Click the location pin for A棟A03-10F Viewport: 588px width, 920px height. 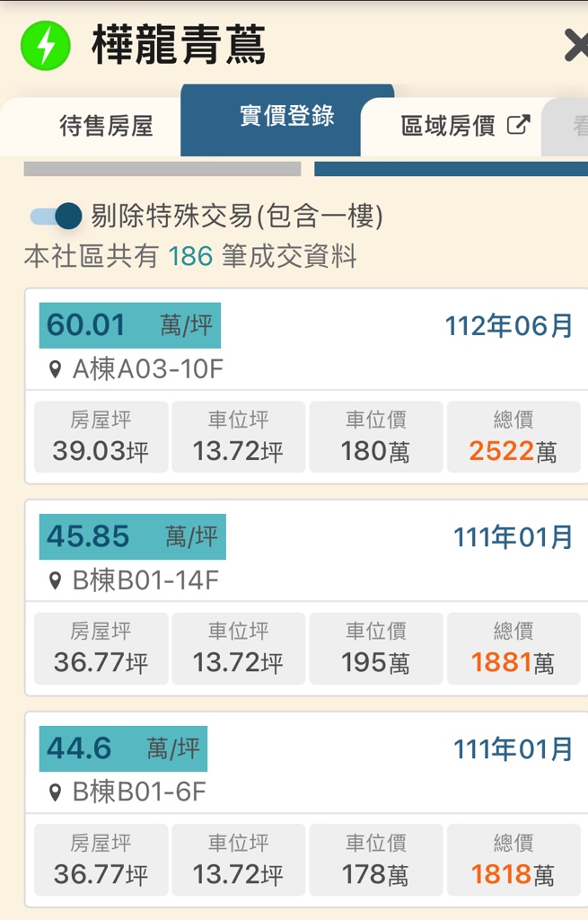[x=56, y=369]
